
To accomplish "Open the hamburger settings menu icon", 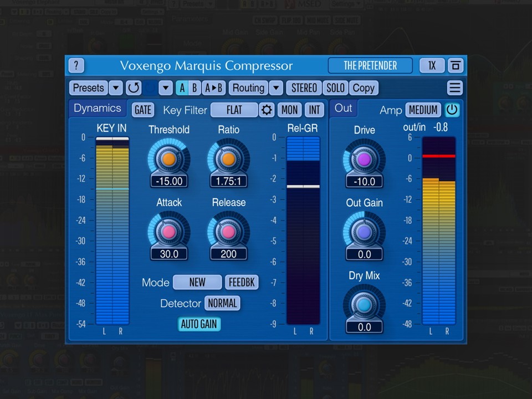I will [454, 88].
